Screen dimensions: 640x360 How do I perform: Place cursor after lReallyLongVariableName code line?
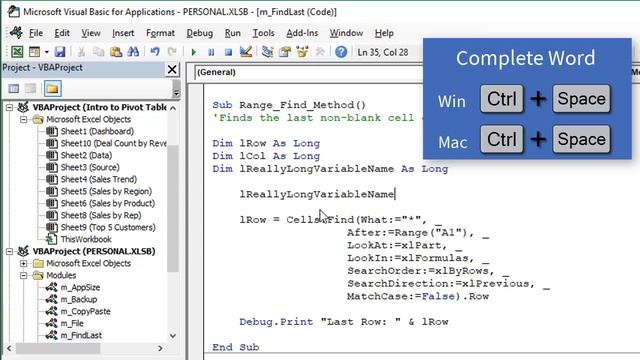(x=395, y=194)
